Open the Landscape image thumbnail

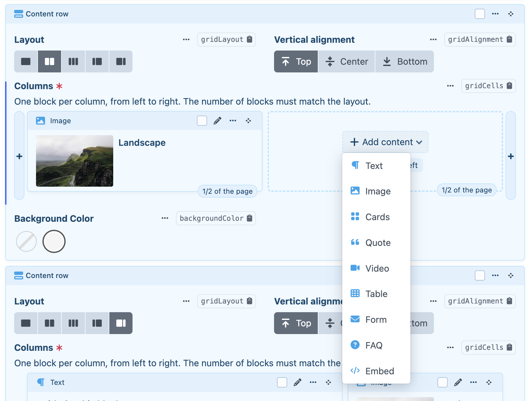[75, 161]
